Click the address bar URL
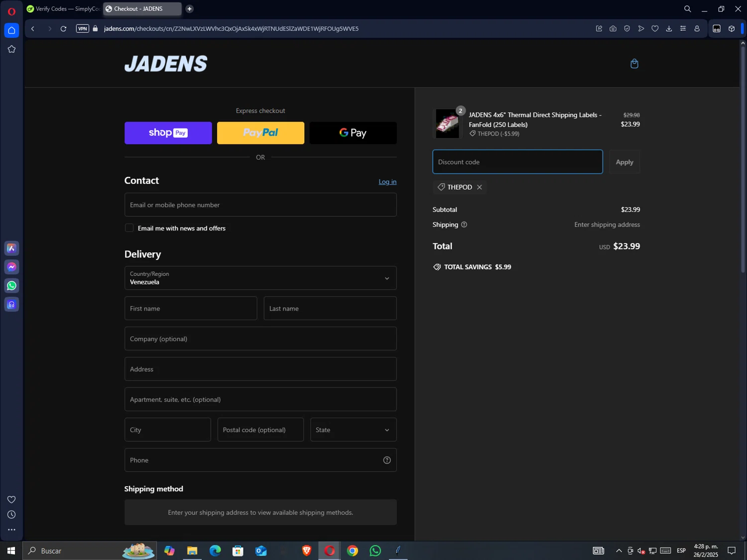 231,29
